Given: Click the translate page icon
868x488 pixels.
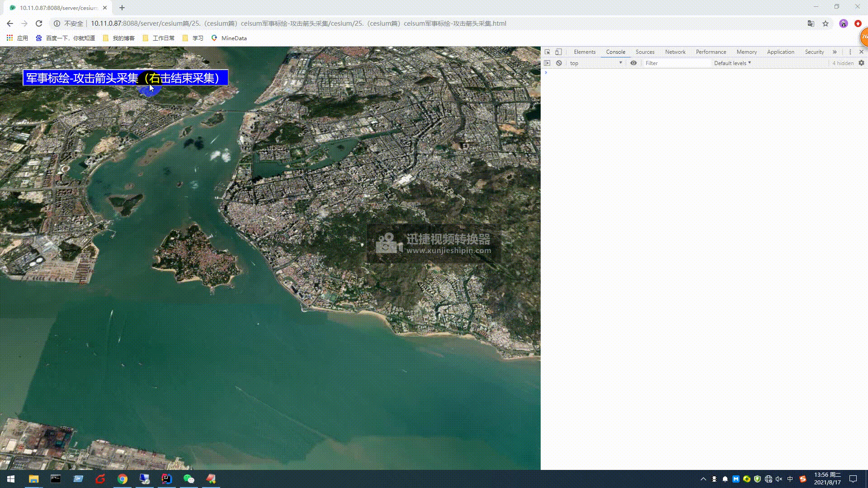Looking at the screenshot, I should click(x=811, y=23).
